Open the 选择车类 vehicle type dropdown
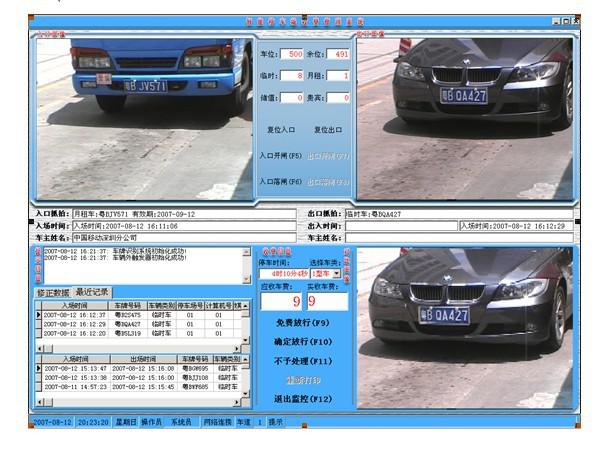 click(x=337, y=273)
